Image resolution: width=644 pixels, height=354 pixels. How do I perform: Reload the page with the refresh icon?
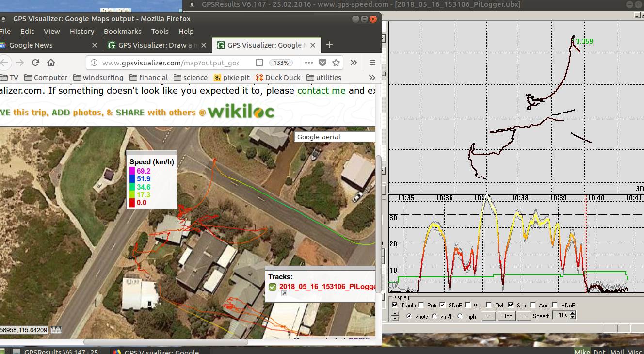pos(35,63)
